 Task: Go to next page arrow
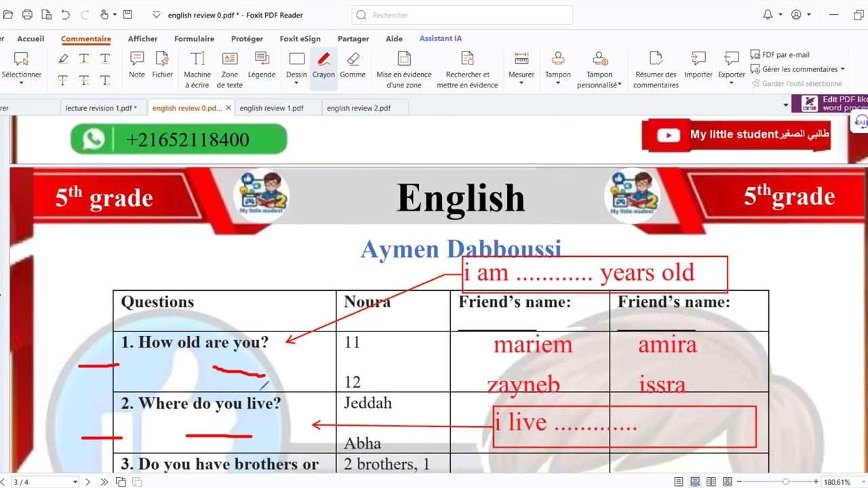87,482
